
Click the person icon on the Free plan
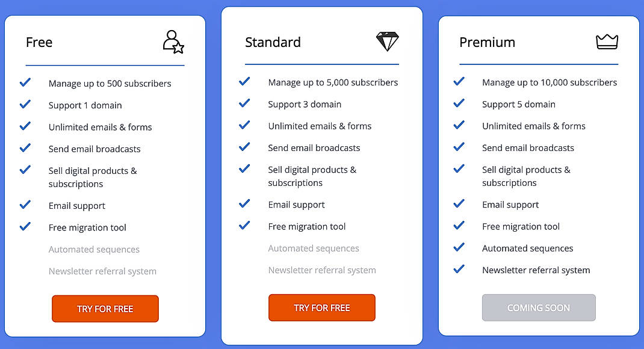click(173, 42)
